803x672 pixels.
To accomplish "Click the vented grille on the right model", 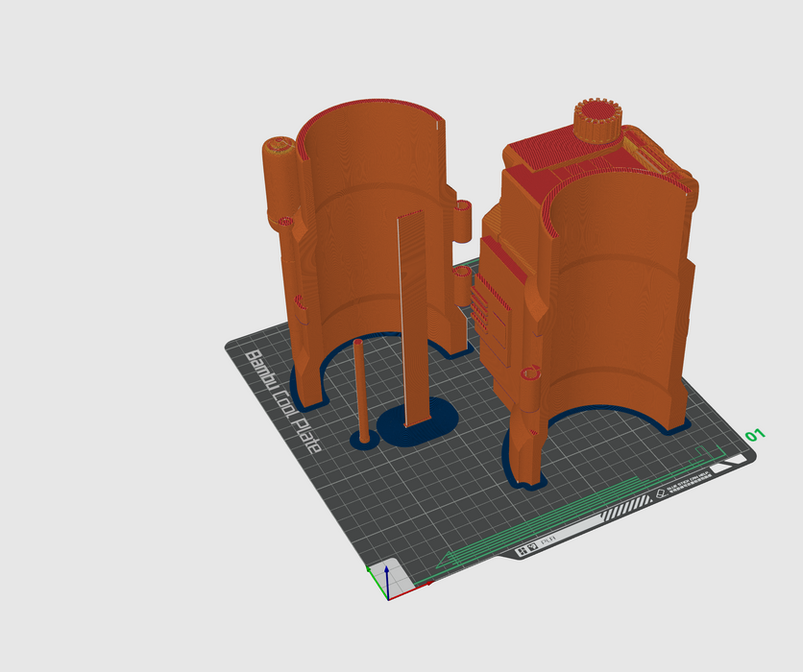I will pos(490,307).
